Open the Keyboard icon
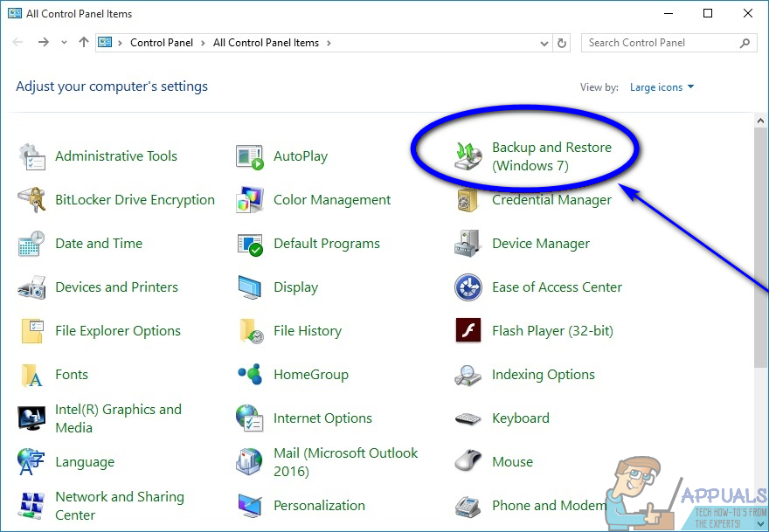The height and width of the screenshot is (532, 769). [468, 418]
